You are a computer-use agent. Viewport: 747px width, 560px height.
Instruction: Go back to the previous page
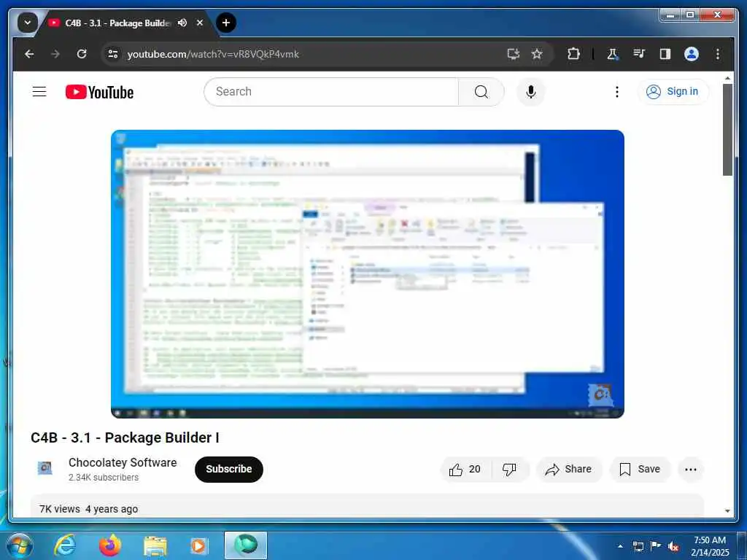point(29,54)
